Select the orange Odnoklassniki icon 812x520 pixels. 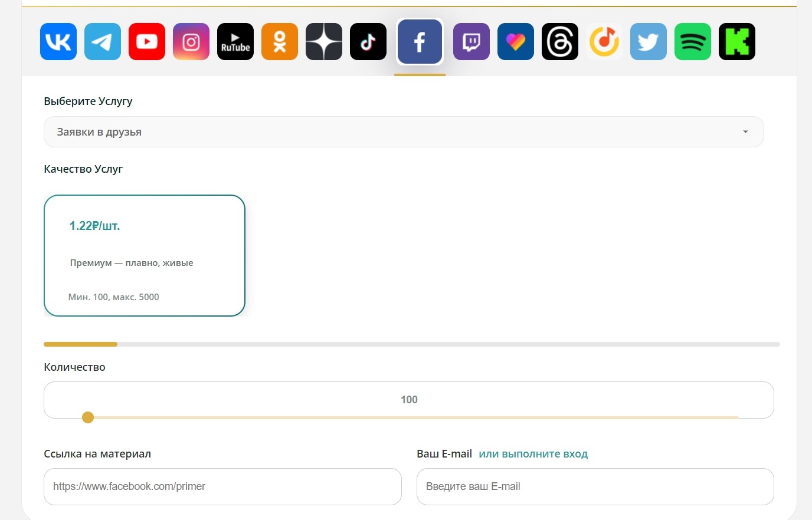[280, 42]
